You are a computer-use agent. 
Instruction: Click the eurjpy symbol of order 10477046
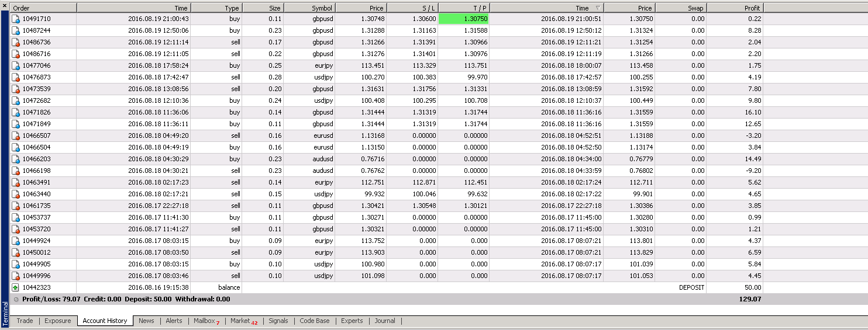323,65
